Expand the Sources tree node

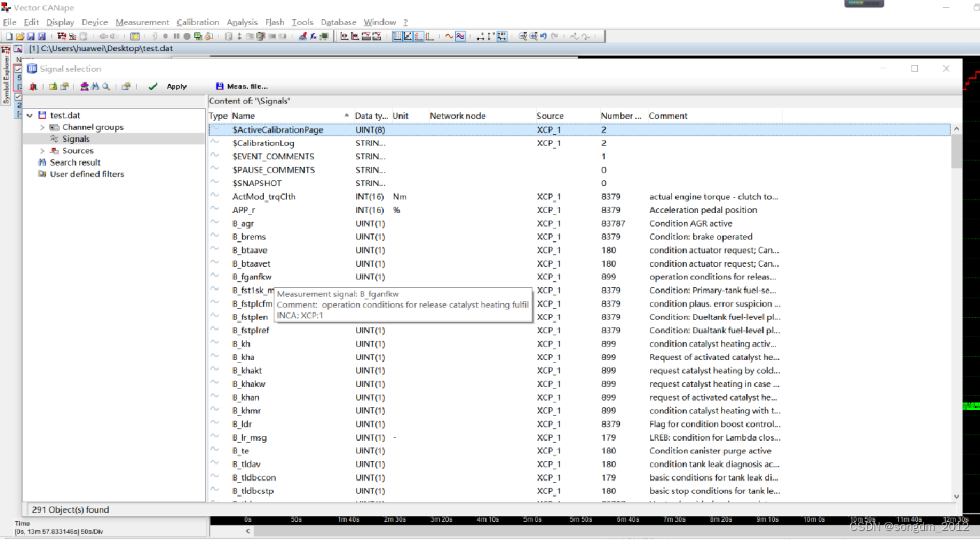[x=42, y=151]
